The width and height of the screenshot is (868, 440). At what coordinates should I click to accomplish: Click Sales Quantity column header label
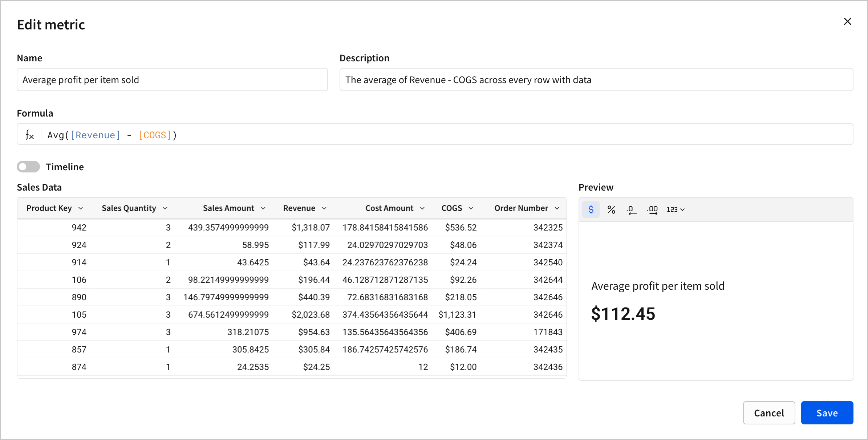[129, 208]
